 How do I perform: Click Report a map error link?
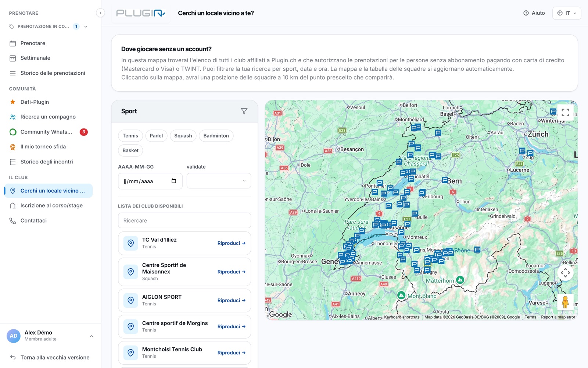pos(558,317)
